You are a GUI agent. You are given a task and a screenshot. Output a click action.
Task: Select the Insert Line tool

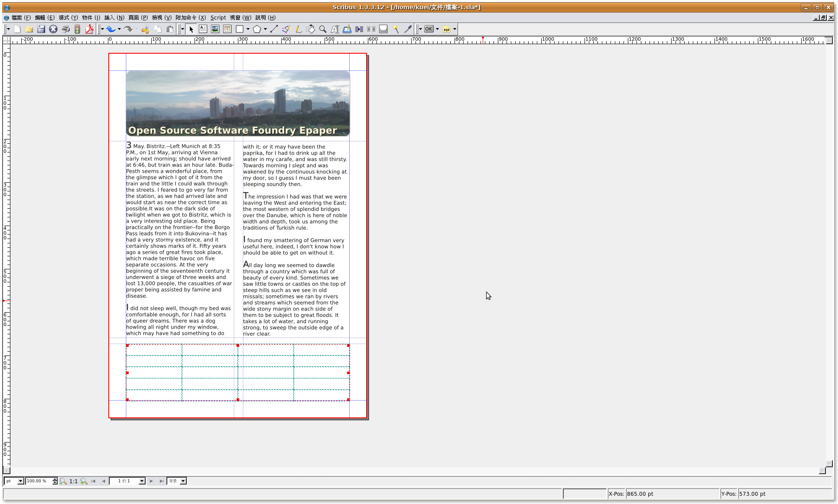click(x=274, y=29)
